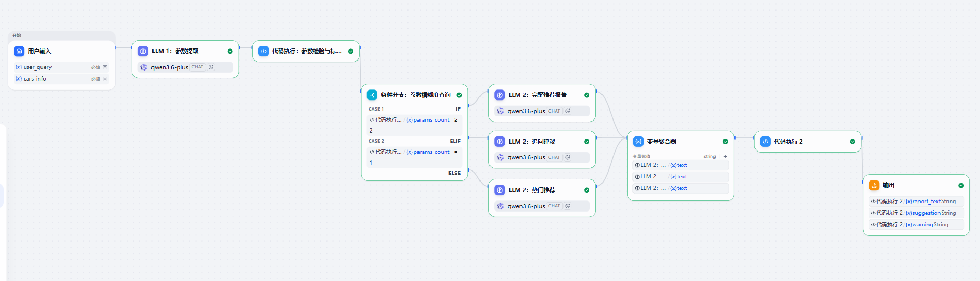980x281 pixels.
Task: Click the ELIF branch label
Action: tap(455, 141)
